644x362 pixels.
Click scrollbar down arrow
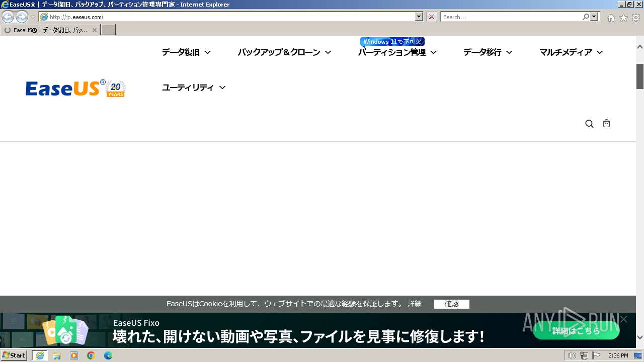pyautogui.click(x=640, y=337)
